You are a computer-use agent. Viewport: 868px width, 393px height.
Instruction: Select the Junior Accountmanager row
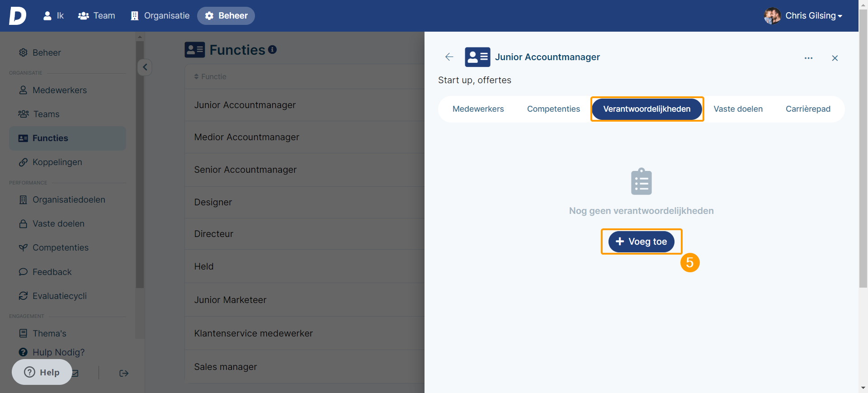(x=305, y=105)
